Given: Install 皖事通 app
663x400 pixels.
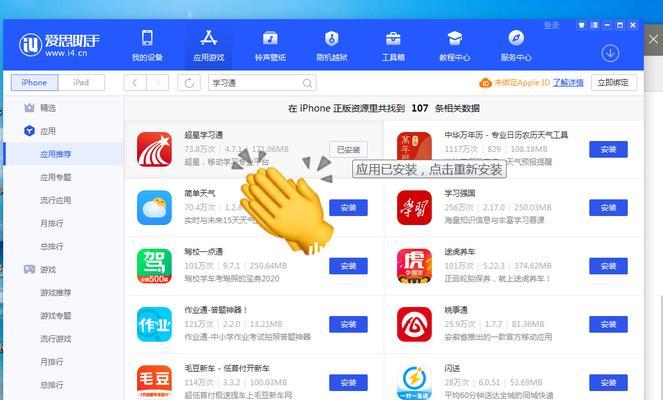Looking at the screenshot, I should 608,324.
